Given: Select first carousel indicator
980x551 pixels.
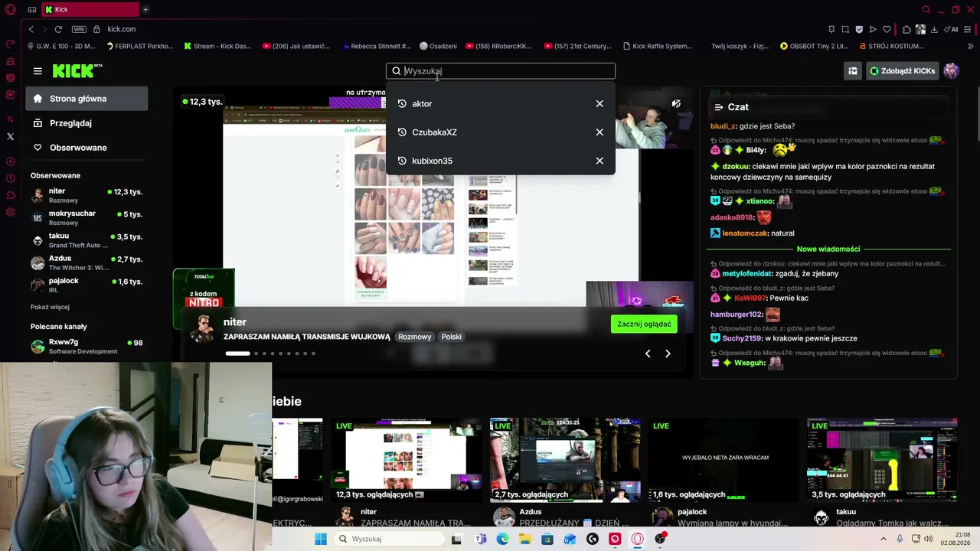Looking at the screenshot, I should coord(237,354).
